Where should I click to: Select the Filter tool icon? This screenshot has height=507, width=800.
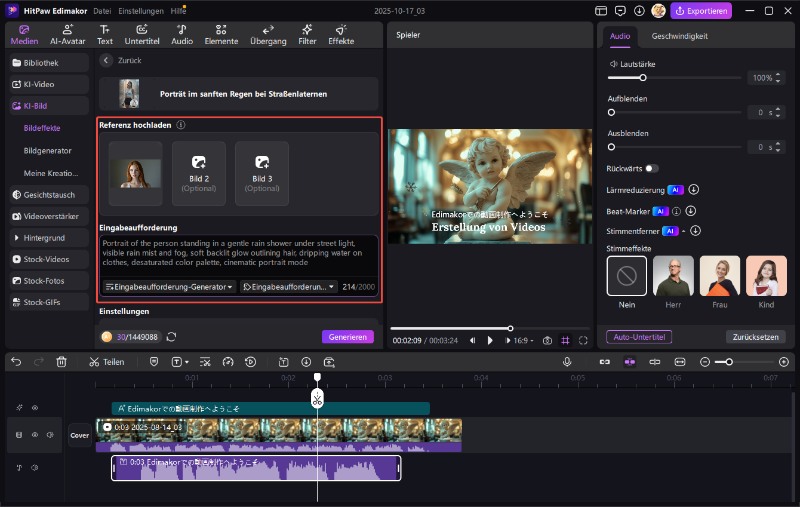pos(307,35)
